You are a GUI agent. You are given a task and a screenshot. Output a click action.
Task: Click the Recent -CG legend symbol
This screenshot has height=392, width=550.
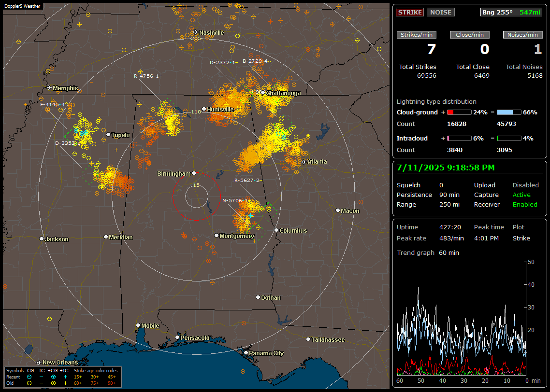[x=29, y=377]
